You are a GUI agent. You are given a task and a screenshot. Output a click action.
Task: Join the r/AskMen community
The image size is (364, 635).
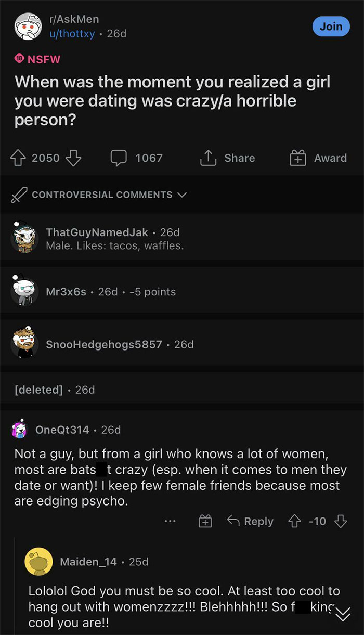(331, 27)
